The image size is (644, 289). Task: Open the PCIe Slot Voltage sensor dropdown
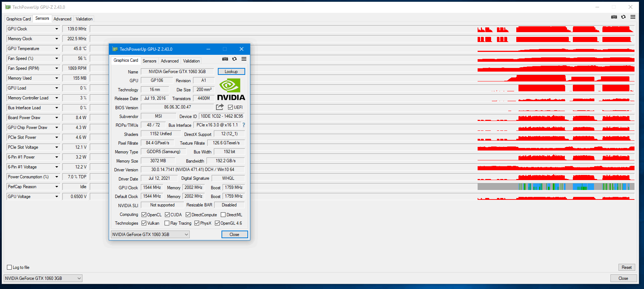coord(57,147)
